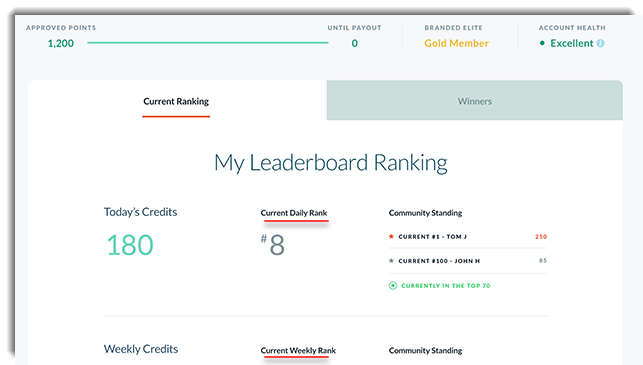Viewport: 643px width, 365px height.
Task: Select the Gold Member status text
Action: click(x=456, y=43)
